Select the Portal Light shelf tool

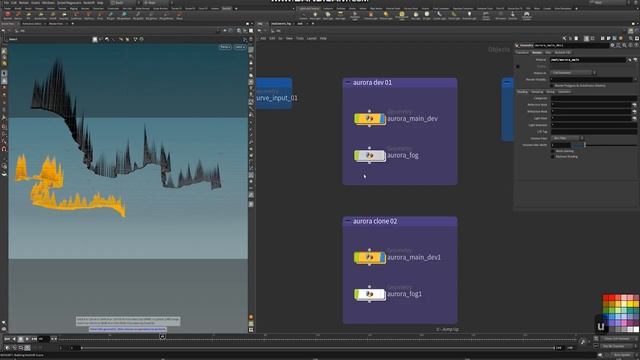tap(454, 15)
